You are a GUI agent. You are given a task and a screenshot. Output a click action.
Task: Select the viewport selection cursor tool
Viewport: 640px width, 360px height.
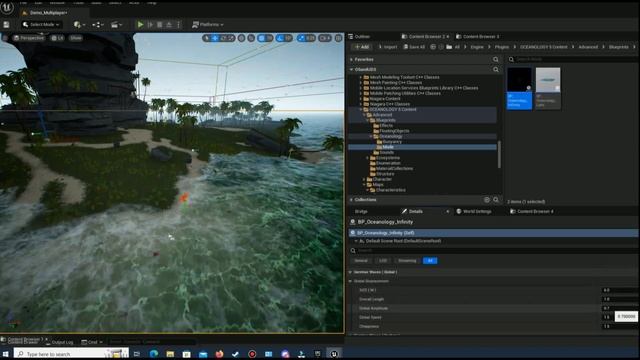tap(207, 38)
